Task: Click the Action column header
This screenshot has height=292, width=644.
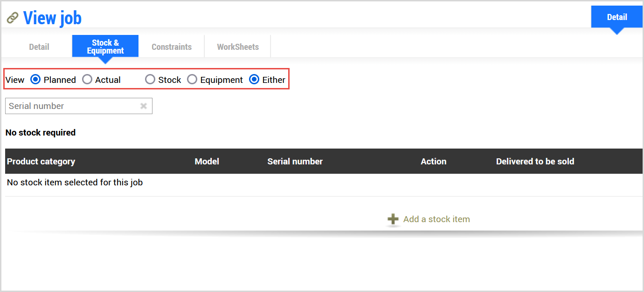Action: [434, 162]
